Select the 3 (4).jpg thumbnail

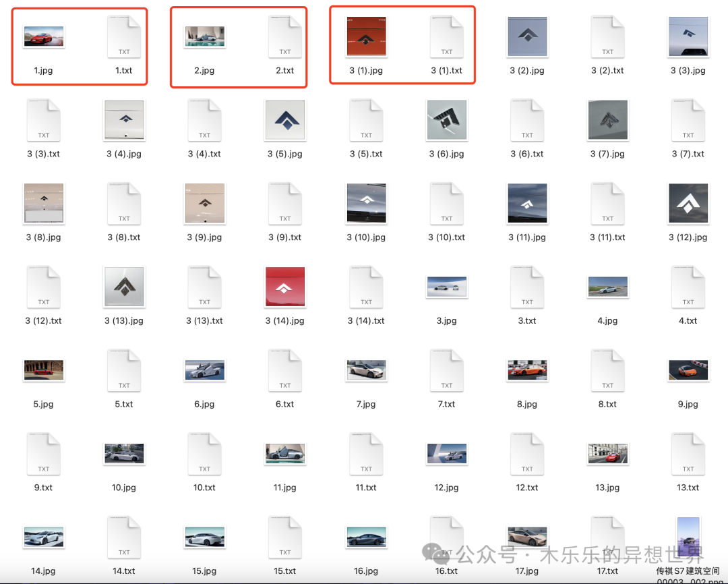(x=124, y=120)
